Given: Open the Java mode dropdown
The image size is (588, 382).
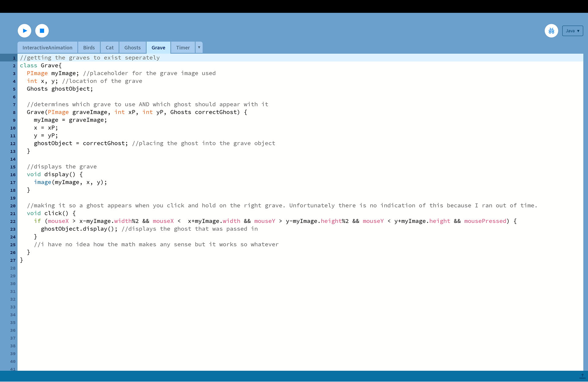Looking at the screenshot, I should pos(572,31).
